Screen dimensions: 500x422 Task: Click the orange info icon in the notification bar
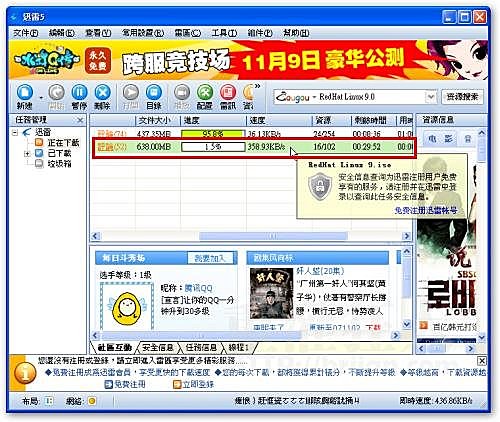[25, 373]
